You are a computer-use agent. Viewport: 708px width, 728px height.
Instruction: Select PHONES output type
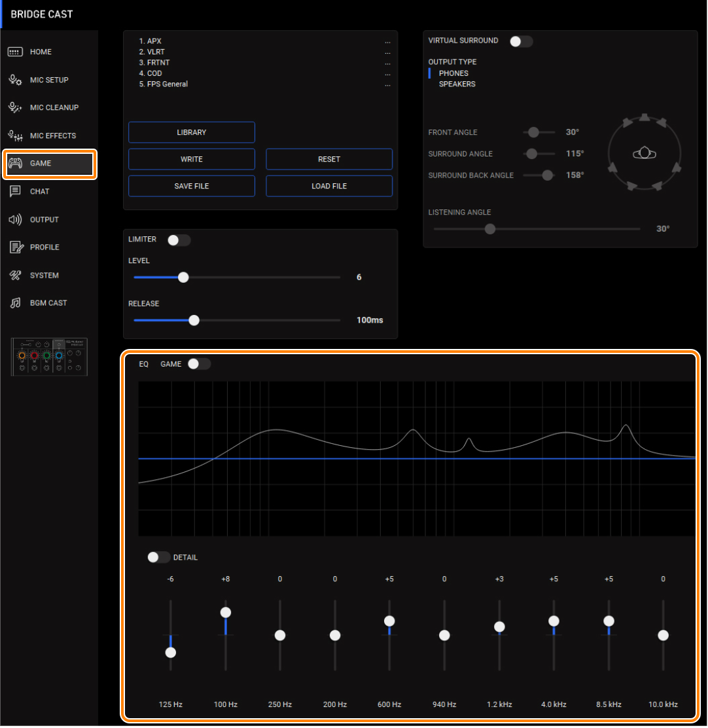[453, 73]
